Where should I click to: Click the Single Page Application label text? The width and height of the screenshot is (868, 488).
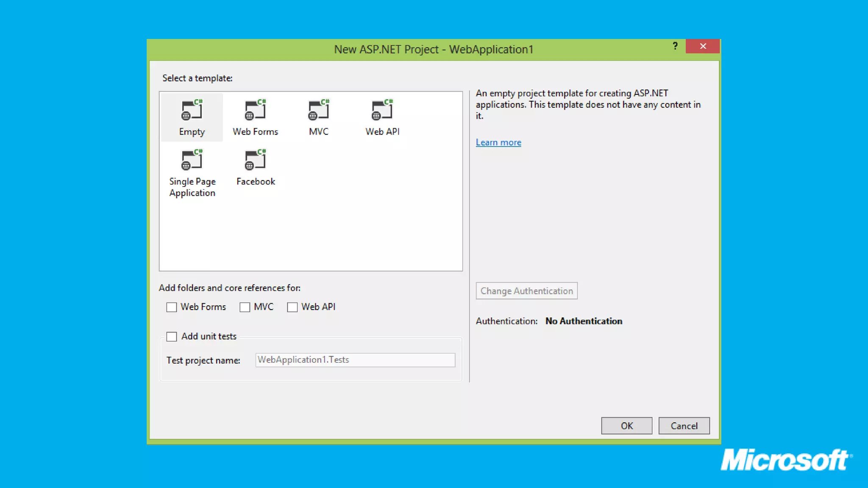pos(192,187)
